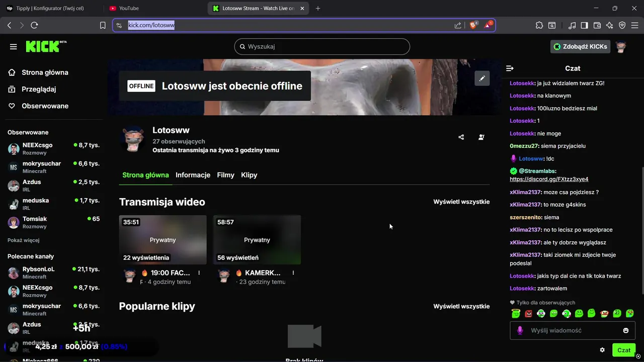Click Wyświetl wszystkie for Popularne klipy

[x=461, y=306]
